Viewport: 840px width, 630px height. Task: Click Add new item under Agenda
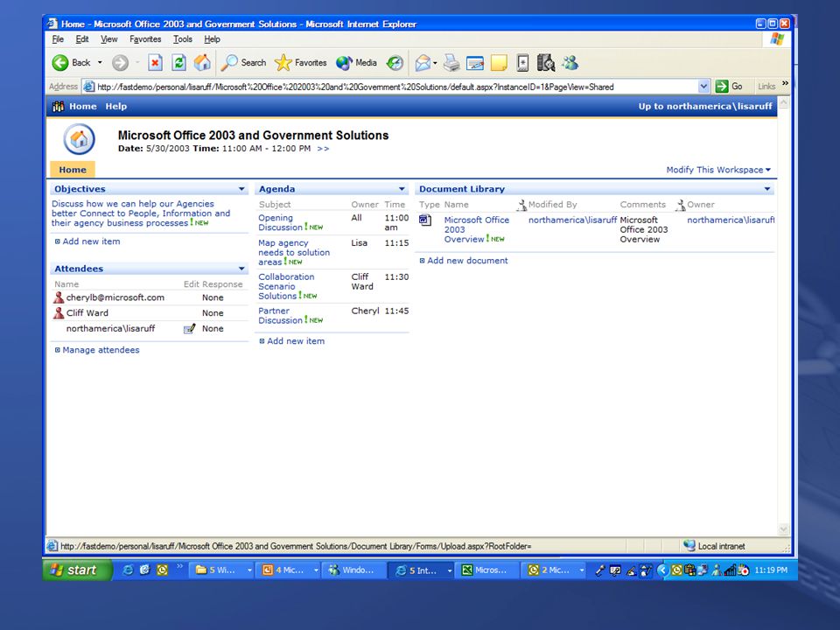click(296, 341)
